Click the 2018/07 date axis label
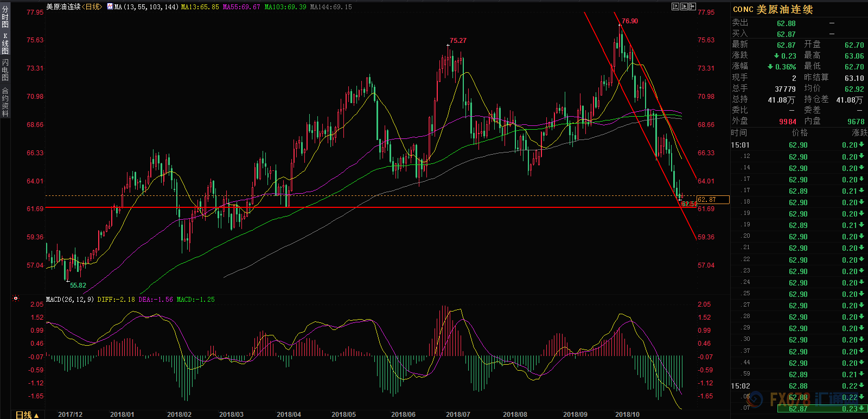Screen dimensions: 868x419 pos(458,414)
